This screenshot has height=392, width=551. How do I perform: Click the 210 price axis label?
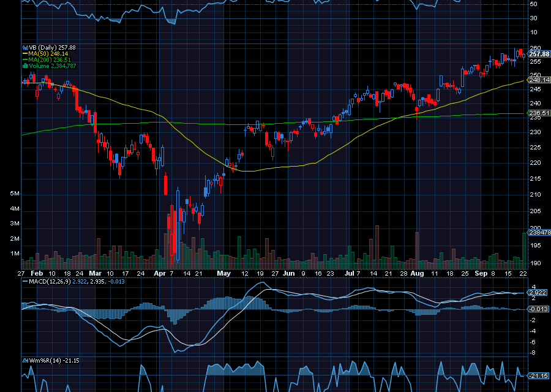coord(535,194)
